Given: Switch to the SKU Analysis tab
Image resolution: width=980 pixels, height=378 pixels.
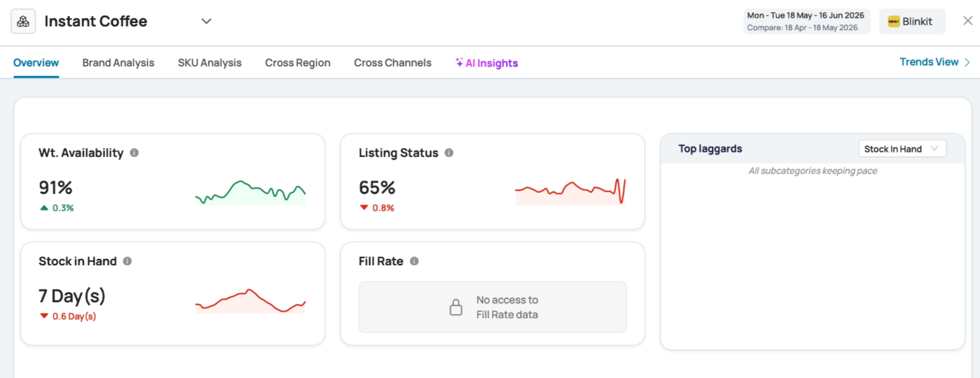Looking at the screenshot, I should point(210,62).
